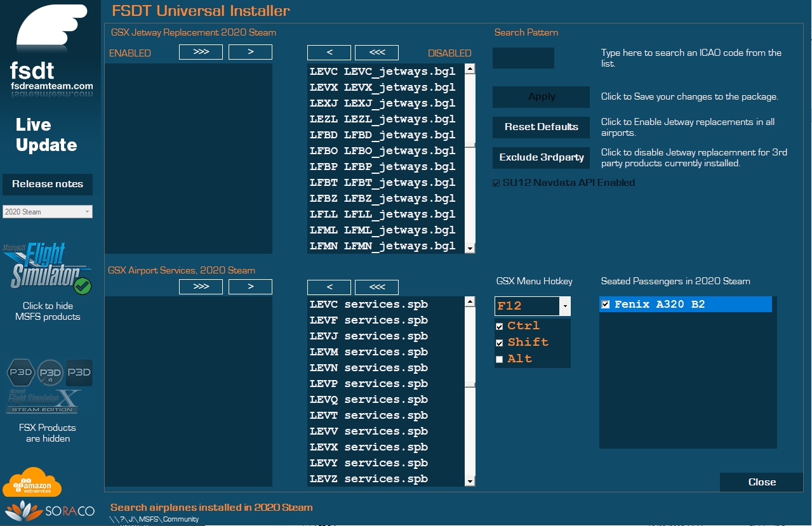Click the Amazon web services cloud icon
This screenshot has height=526, width=812.
(32, 483)
